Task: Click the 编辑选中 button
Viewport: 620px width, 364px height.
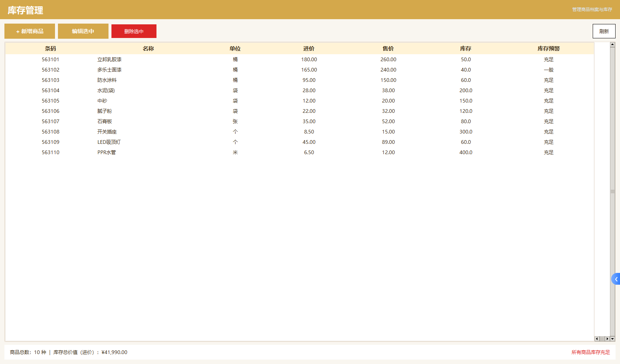Action: pyautogui.click(x=83, y=31)
